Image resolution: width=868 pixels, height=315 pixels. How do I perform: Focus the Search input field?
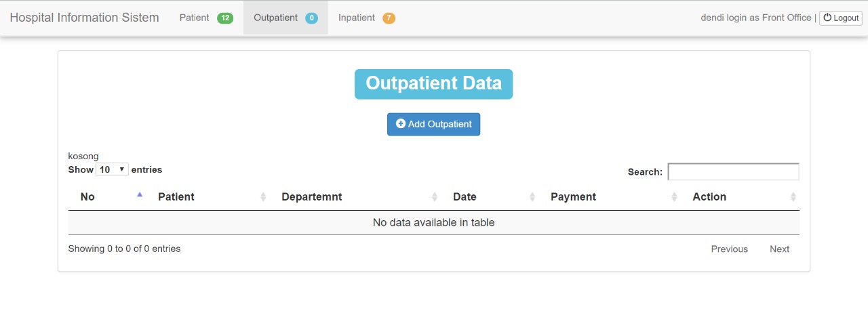point(734,171)
